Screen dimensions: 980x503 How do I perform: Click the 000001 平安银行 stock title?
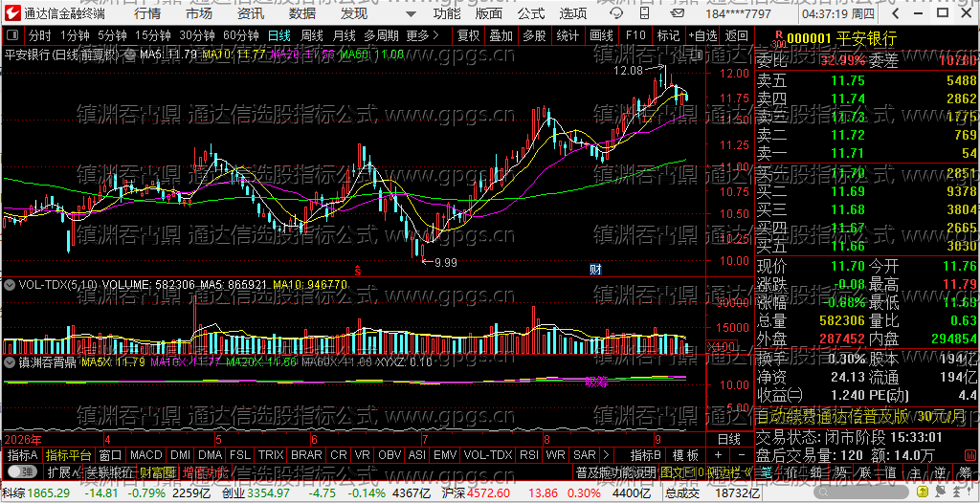click(841, 39)
